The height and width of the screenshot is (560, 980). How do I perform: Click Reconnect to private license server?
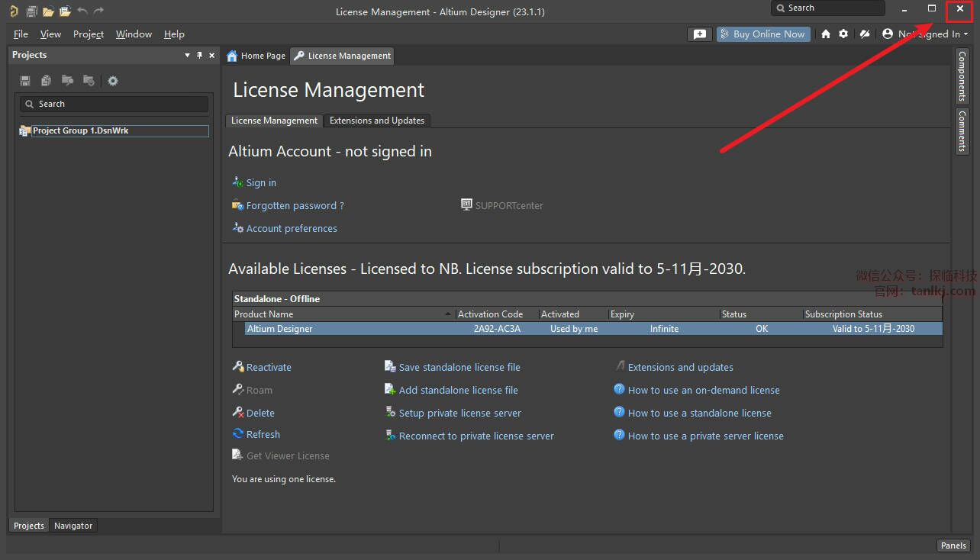click(x=476, y=436)
